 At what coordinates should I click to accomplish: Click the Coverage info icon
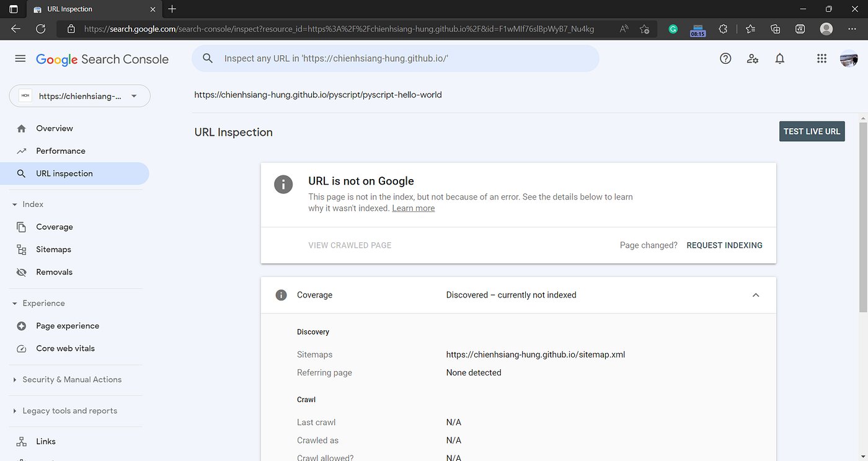[x=281, y=295]
